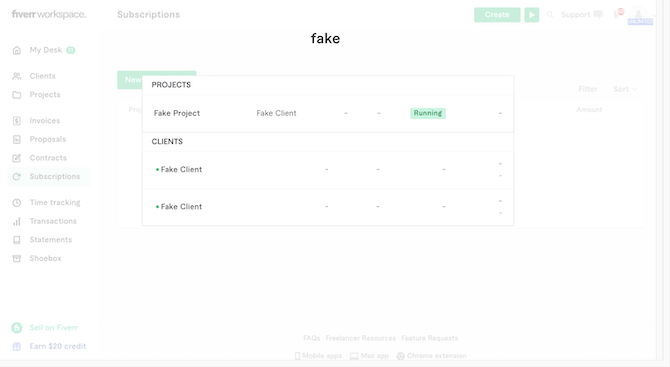The width and height of the screenshot is (670, 367).
Task: Expand the account menu chevron
Action: pos(654,15)
